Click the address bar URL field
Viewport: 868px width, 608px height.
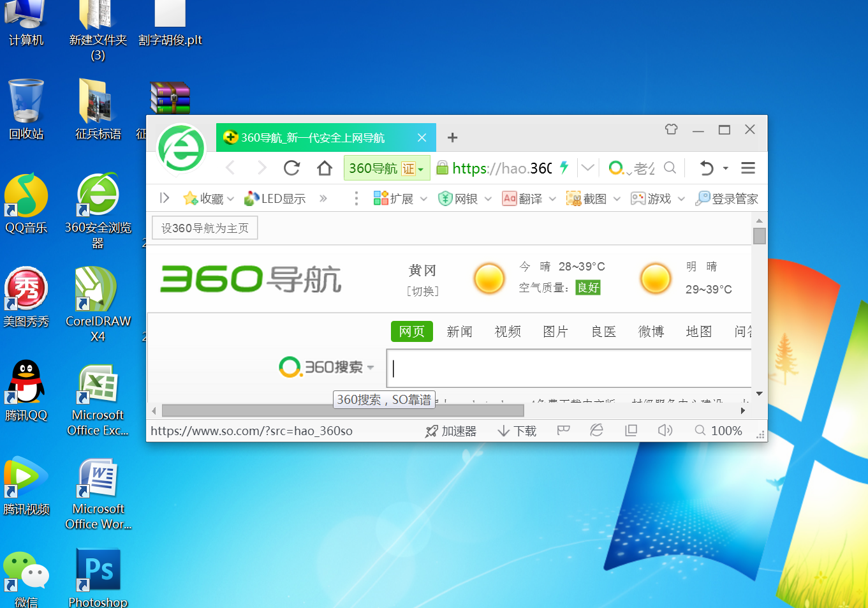(x=502, y=168)
